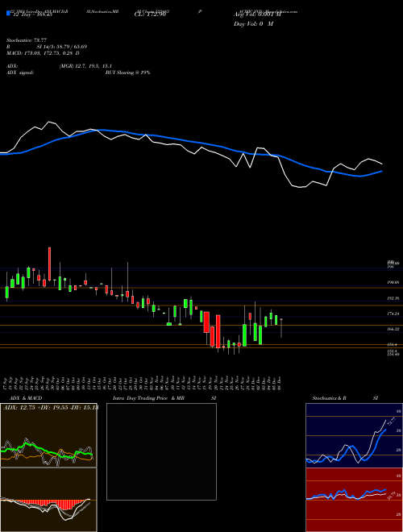This screenshot has height=532, width=403.
Task: Click the last candlestick on the price chart
Action: coord(281,326)
